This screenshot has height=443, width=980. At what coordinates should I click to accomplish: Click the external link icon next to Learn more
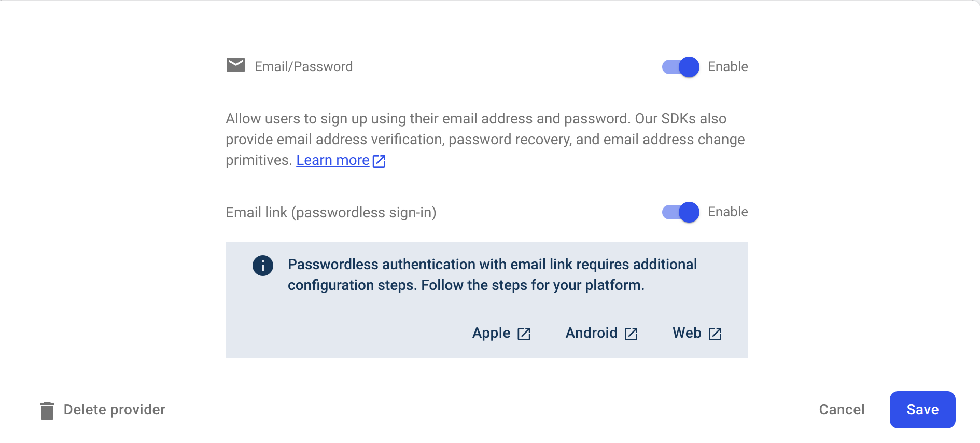click(x=379, y=161)
